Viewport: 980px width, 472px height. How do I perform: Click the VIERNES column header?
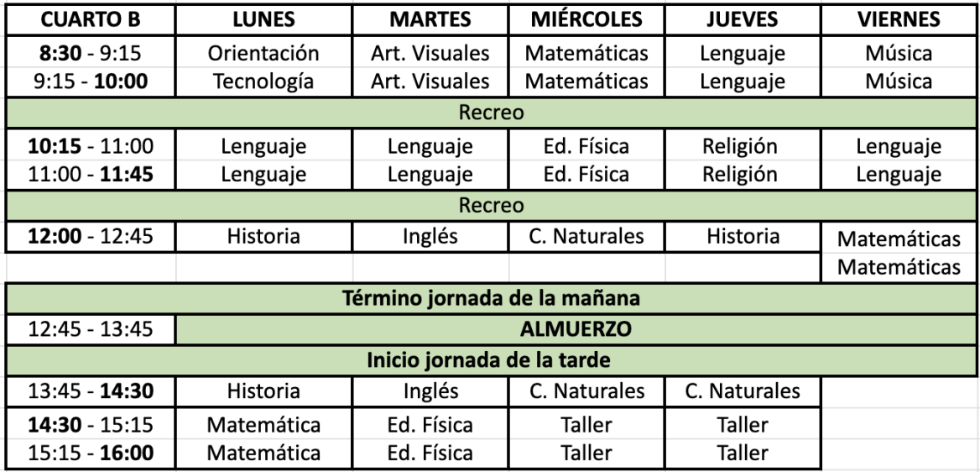pos(899,20)
